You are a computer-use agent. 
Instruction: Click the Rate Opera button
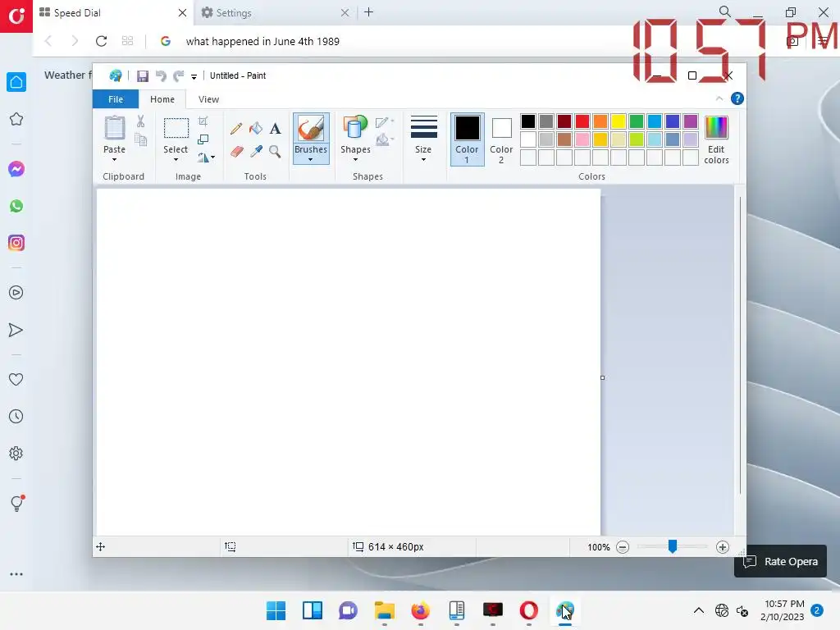click(781, 561)
